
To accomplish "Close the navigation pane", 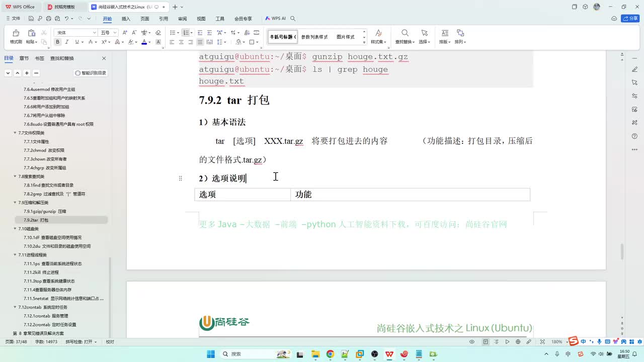I will pyautogui.click(x=104, y=58).
